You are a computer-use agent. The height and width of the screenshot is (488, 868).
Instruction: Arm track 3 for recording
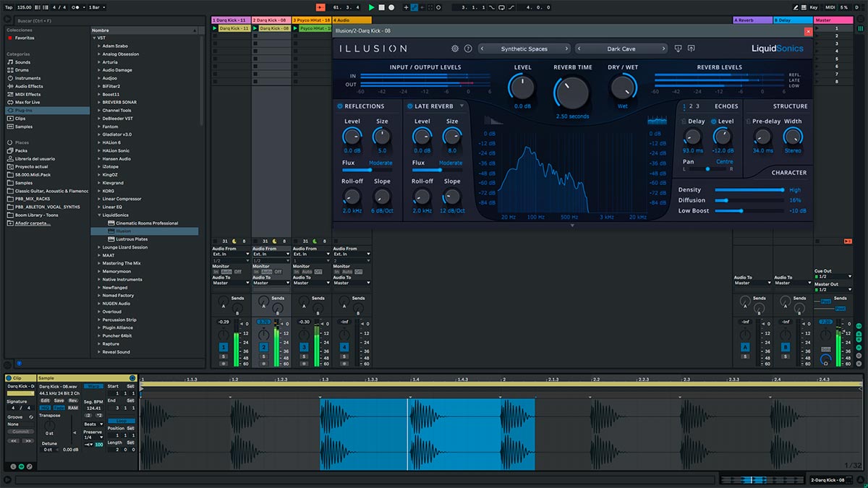coord(304,364)
